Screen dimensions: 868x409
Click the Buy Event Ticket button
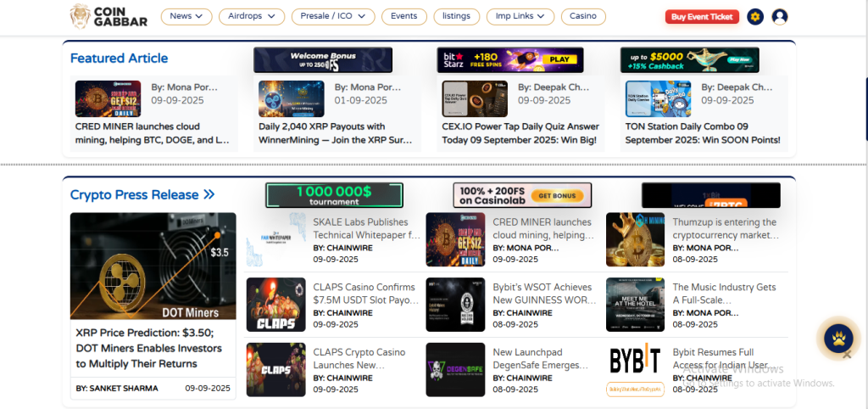[702, 17]
